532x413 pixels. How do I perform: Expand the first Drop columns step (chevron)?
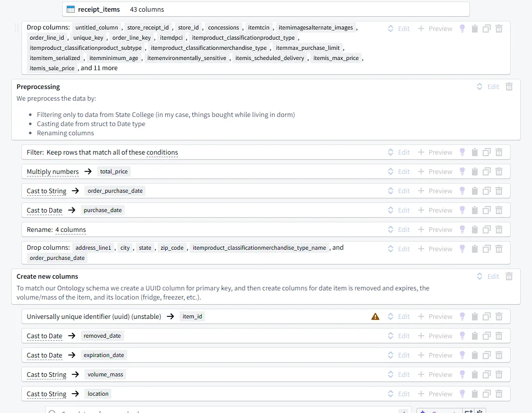(391, 28)
